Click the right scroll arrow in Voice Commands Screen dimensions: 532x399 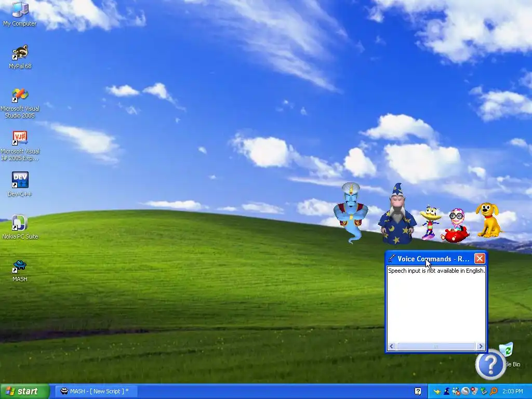click(481, 346)
